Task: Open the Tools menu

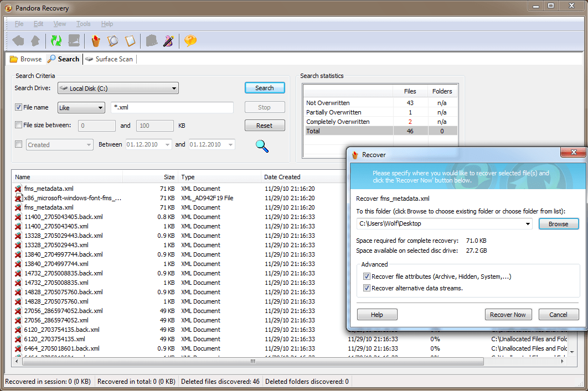Action: [x=83, y=24]
